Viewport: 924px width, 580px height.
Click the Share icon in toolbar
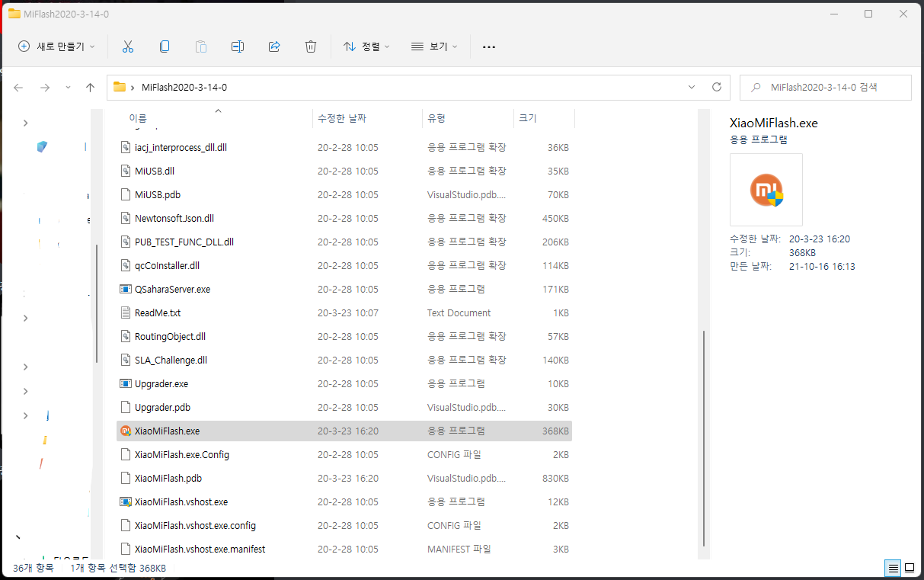(x=274, y=46)
